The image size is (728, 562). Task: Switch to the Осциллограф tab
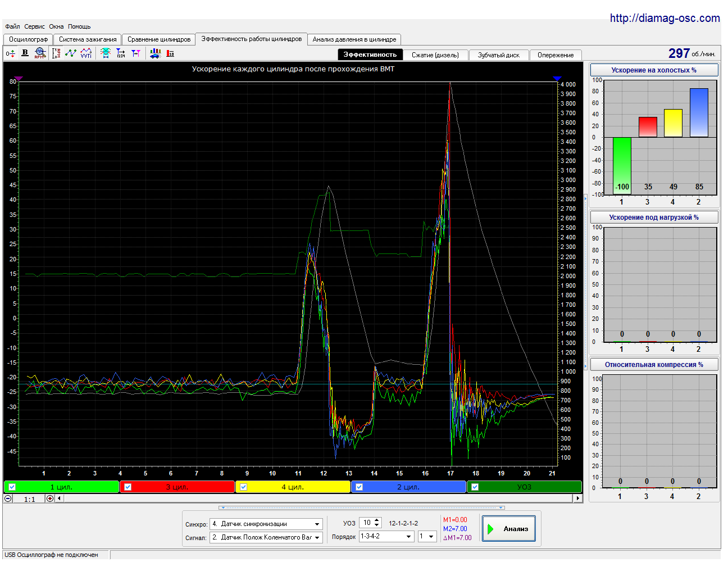tap(28, 39)
